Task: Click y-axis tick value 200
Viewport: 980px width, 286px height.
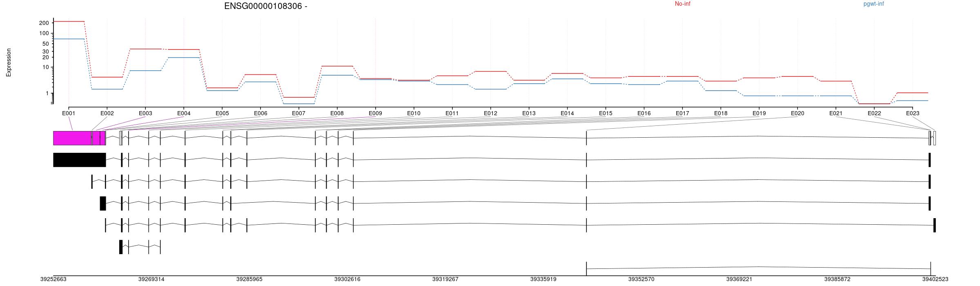Action: (44, 23)
